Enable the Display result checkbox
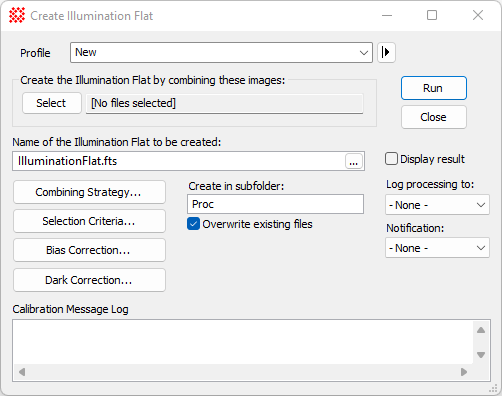This screenshot has height=396, width=502. point(391,159)
